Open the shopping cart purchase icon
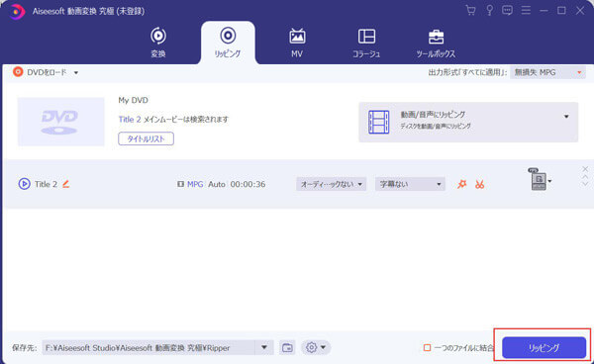The width and height of the screenshot is (594, 364). pos(471,11)
